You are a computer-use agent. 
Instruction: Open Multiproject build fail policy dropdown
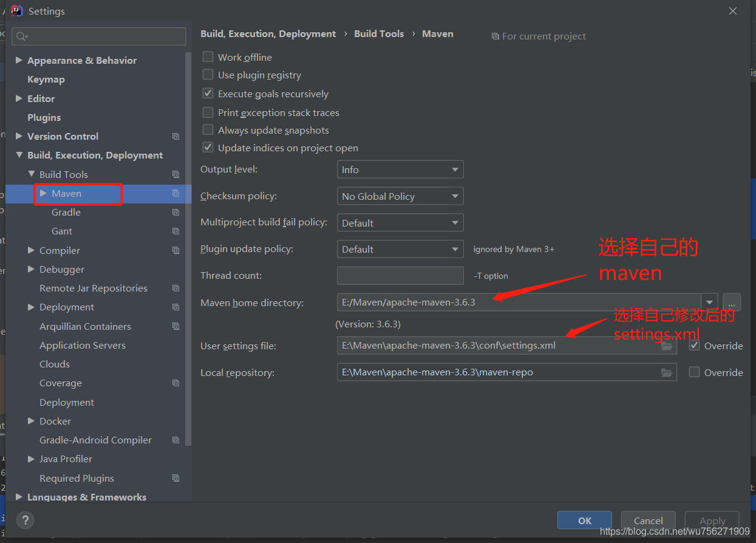click(400, 223)
